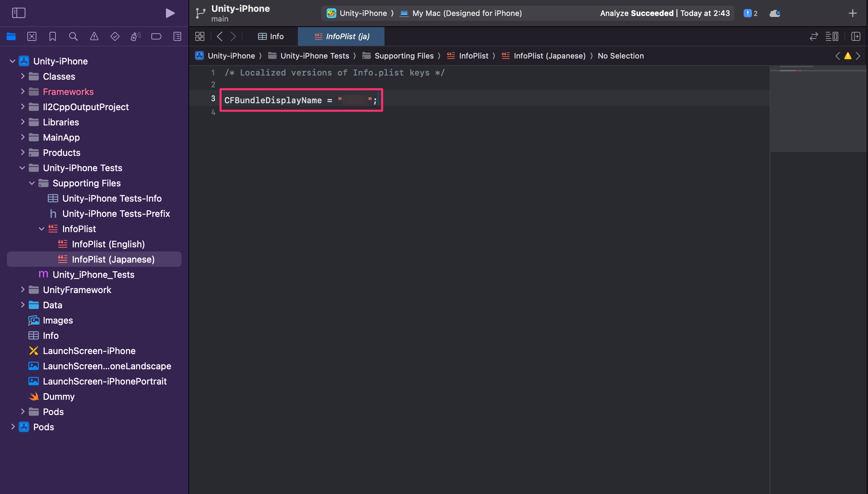Expand the UnityFramework folder
Viewport: 868px width, 494px height.
coord(23,290)
